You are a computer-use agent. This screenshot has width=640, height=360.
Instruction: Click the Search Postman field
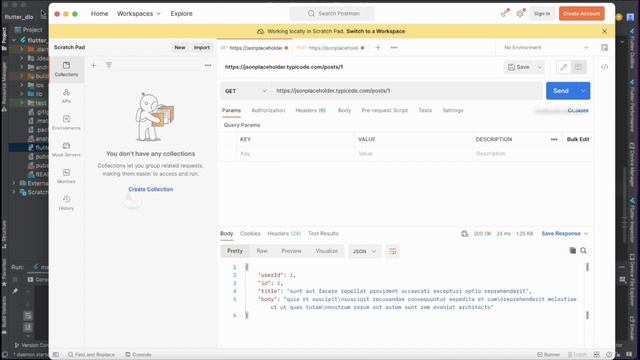[331, 13]
